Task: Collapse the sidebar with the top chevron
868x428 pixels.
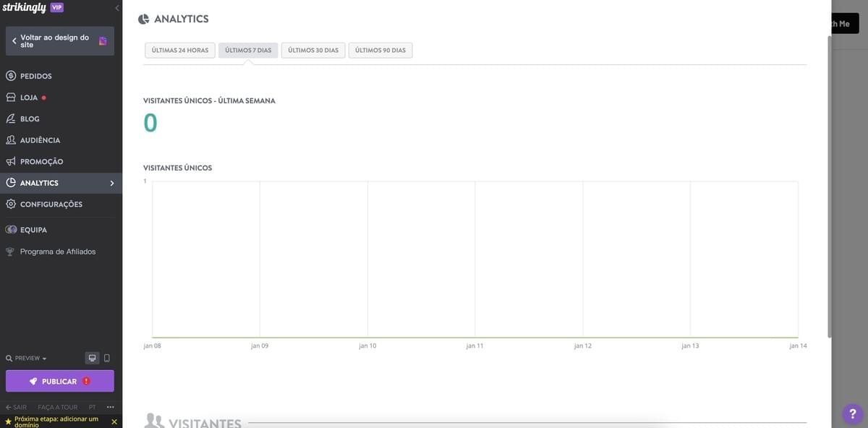Action: click(x=116, y=7)
